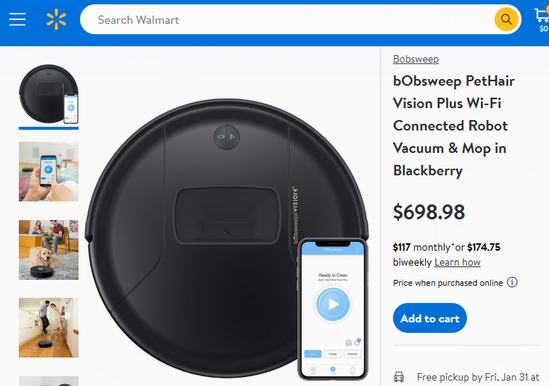The width and height of the screenshot is (549, 386).
Task: Click the Add to cart button
Action: (x=430, y=318)
